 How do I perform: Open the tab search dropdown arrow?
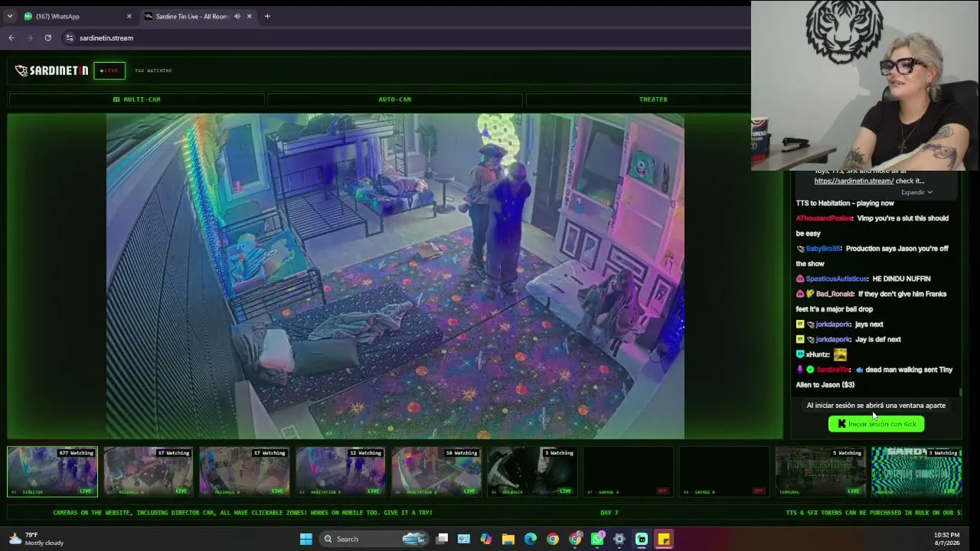pos(10,16)
